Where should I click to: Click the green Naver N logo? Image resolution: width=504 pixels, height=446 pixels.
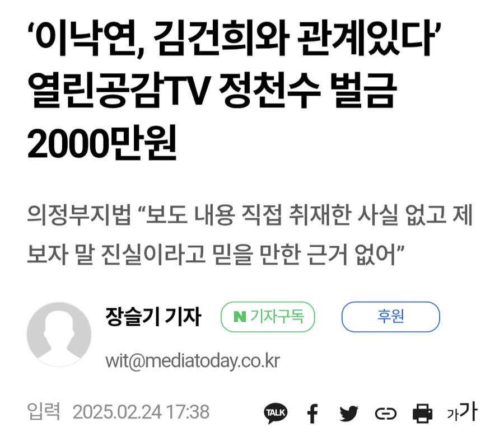coord(240,317)
